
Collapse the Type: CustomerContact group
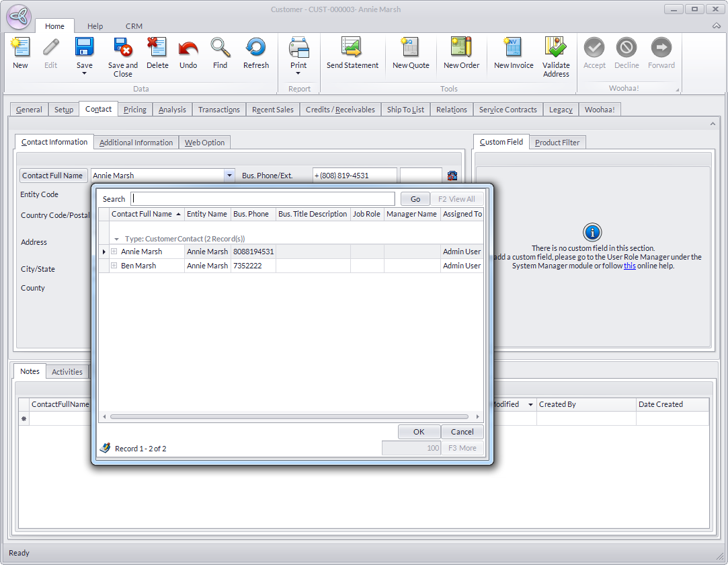coord(117,239)
